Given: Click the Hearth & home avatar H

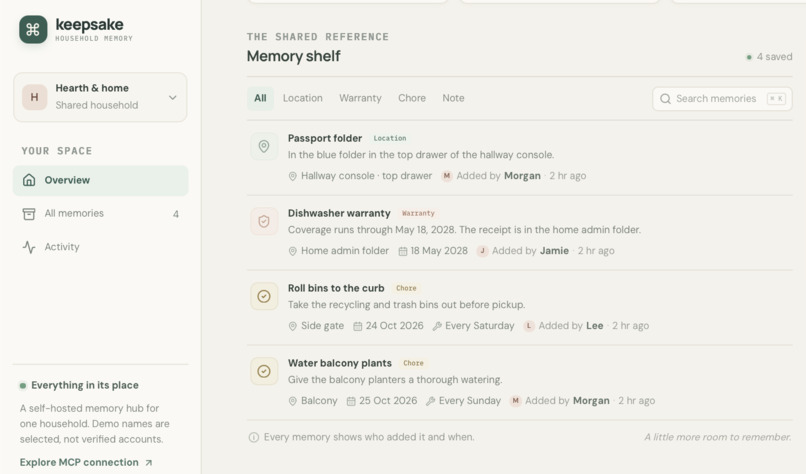Looking at the screenshot, I should (x=34, y=97).
